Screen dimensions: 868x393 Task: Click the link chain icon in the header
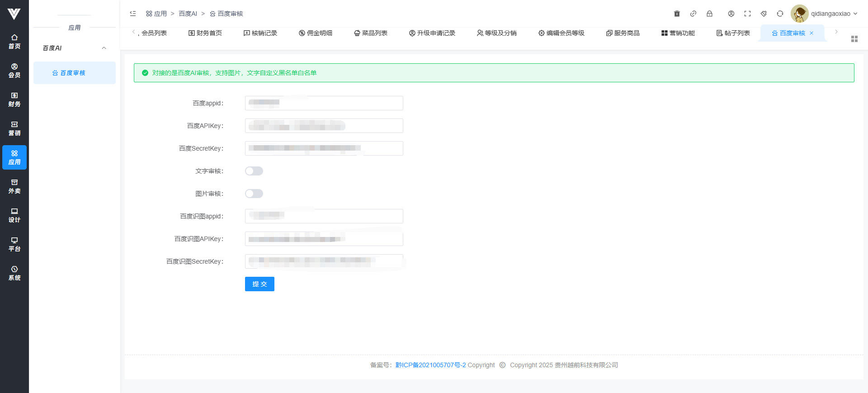pos(693,14)
